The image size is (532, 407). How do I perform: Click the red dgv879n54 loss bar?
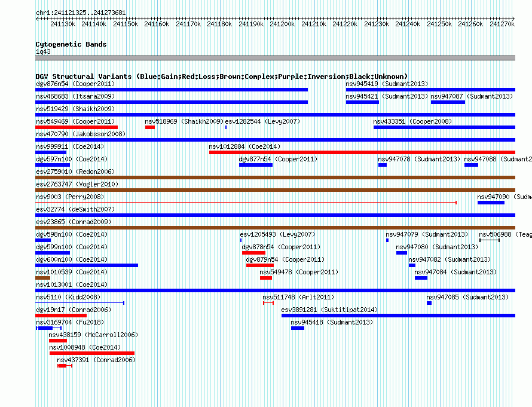(x=260, y=265)
